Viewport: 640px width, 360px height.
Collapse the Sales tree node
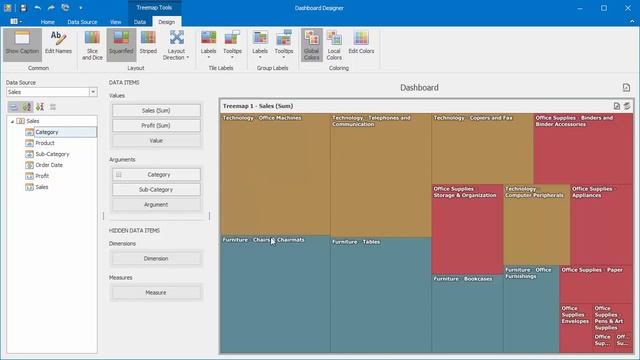(12, 121)
